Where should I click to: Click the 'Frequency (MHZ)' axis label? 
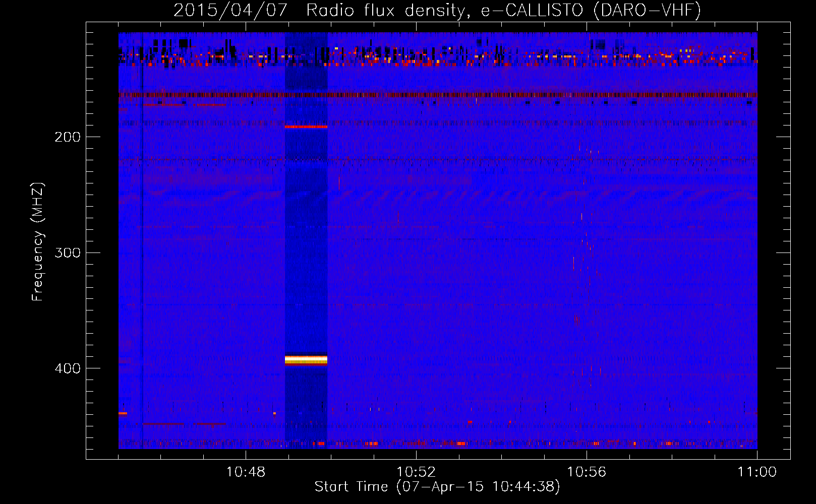coord(38,242)
